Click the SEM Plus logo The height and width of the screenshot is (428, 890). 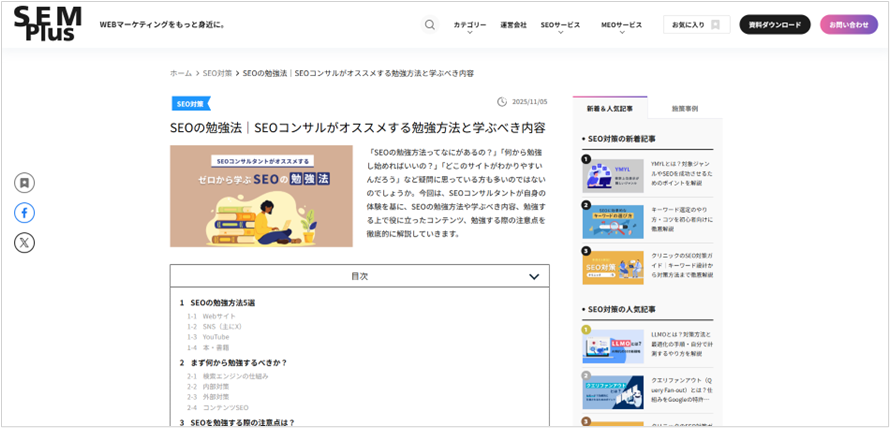click(x=48, y=24)
